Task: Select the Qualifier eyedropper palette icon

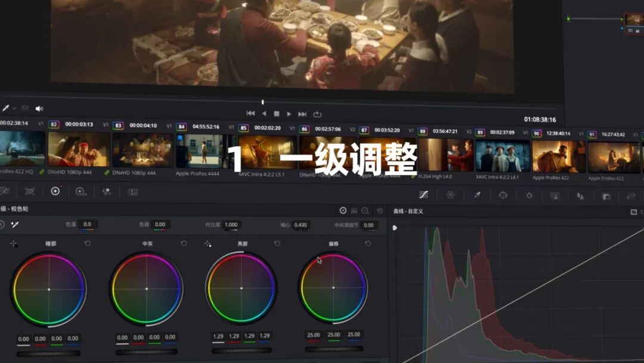Action: 477,195
